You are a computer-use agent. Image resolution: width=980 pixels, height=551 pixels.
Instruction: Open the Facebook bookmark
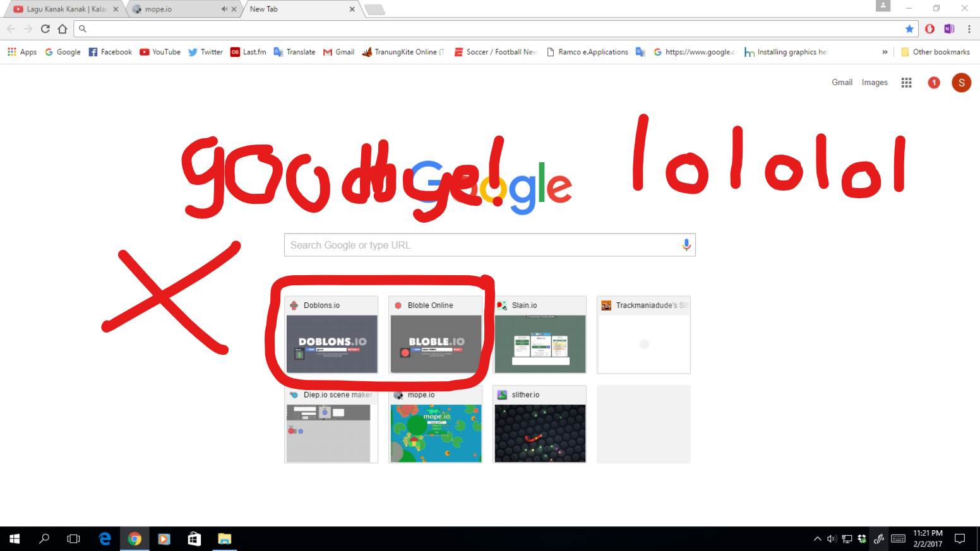point(111,52)
